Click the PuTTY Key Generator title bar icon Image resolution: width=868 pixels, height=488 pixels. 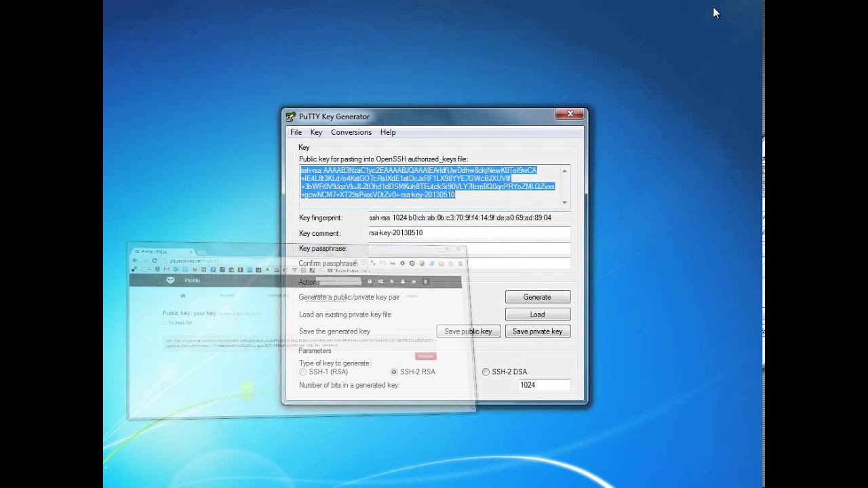(291, 117)
